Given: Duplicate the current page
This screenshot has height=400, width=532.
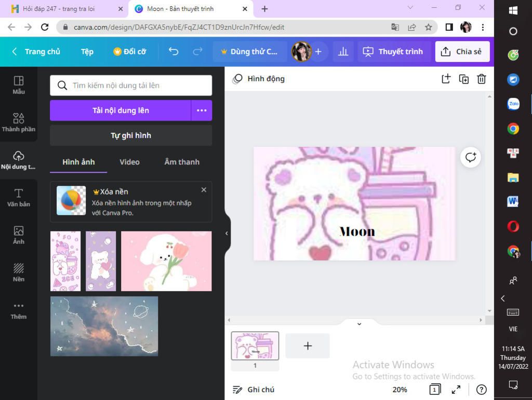Looking at the screenshot, I should click(464, 79).
